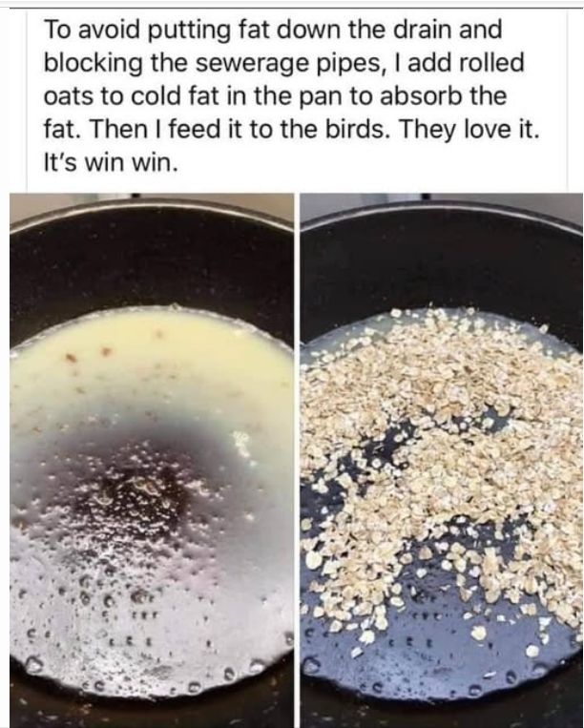584x728 pixels.
Task: Open the right photo with rolled oats
Action: pos(442,460)
